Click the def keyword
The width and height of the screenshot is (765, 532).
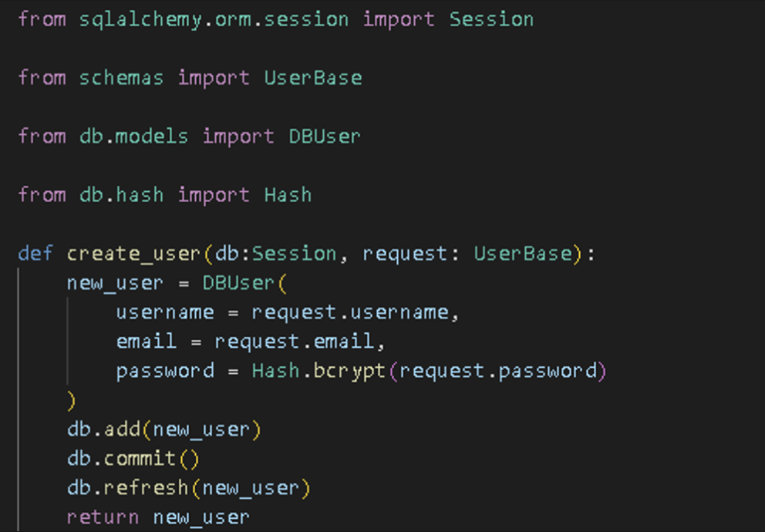tap(35, 254)
